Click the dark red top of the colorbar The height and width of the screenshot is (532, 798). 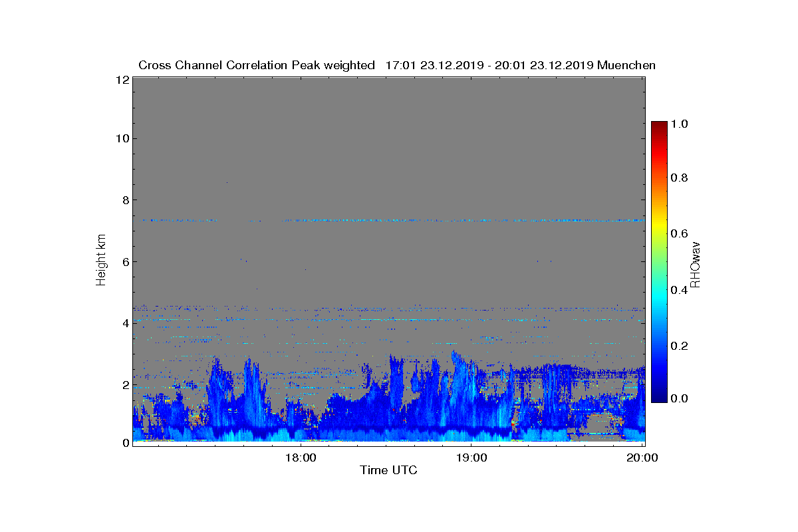659,125
